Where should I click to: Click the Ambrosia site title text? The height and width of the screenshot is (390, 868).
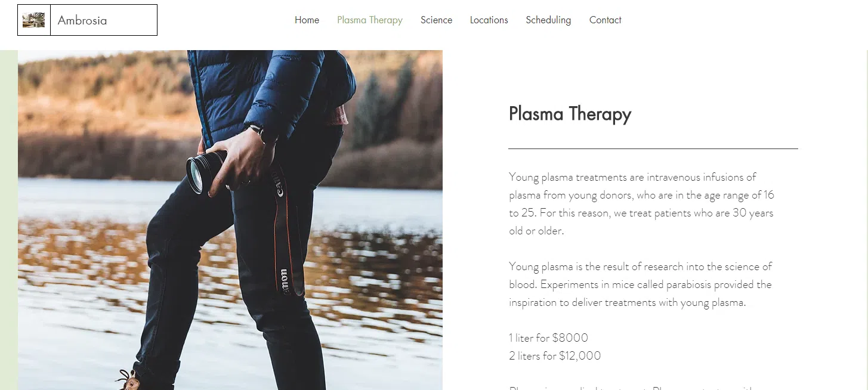click(x=82, y=20)
